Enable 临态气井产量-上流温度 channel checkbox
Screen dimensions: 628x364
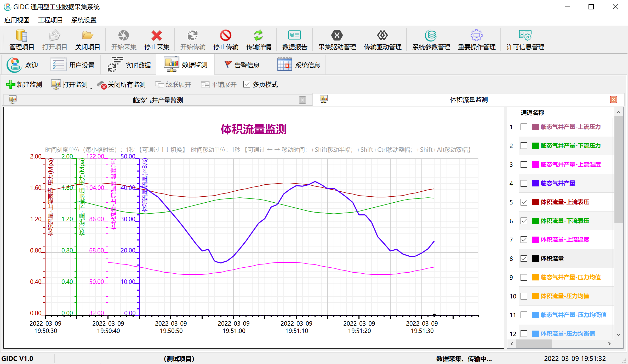(x=524, y=165)
